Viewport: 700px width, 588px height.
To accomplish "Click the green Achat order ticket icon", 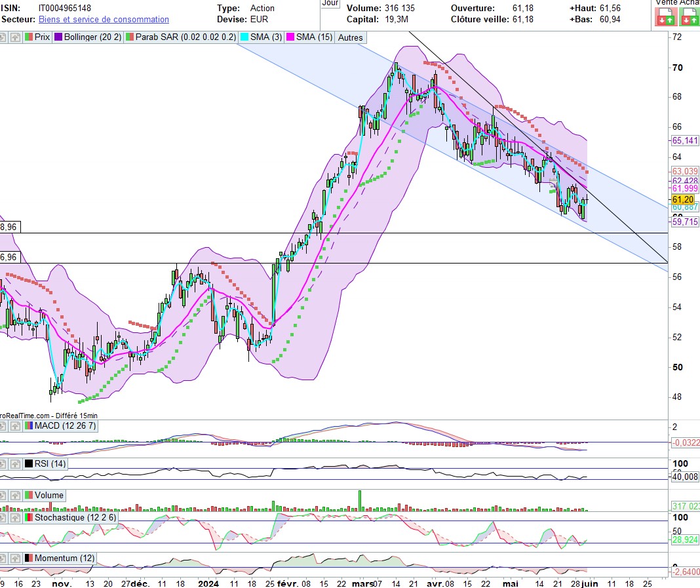I will (x=689, y=17).
